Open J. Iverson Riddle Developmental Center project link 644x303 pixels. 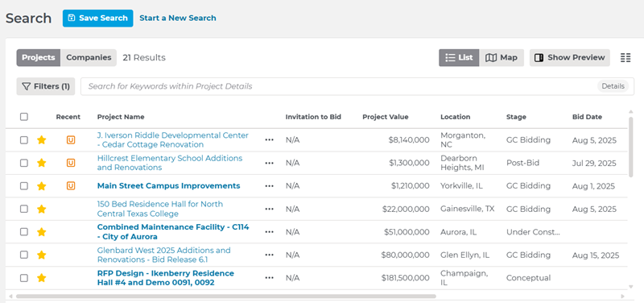click(x=173, y=140)
